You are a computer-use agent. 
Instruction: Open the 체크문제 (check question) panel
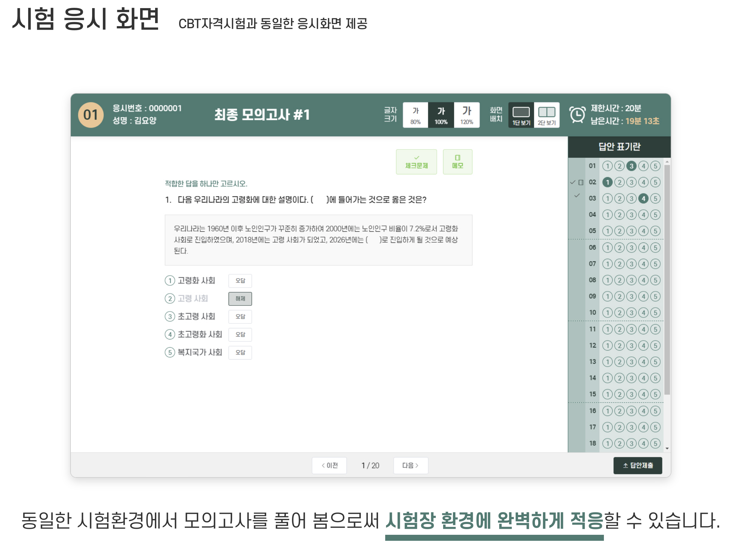coord(416,162)
